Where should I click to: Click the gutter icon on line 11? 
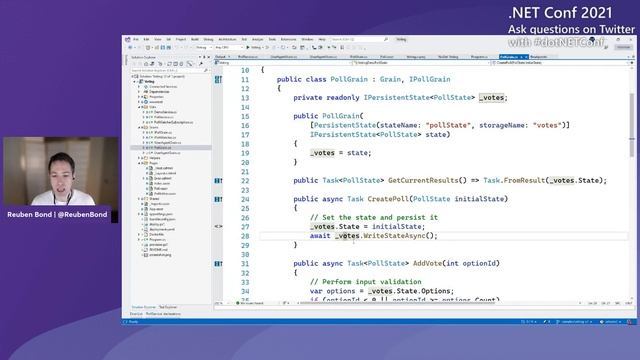pyautogui.click(x=218, y=80)
